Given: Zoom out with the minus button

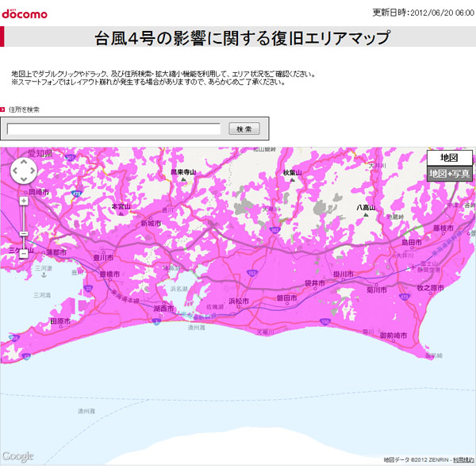Looking at the screenshot, I should click(x=23, y=254).
